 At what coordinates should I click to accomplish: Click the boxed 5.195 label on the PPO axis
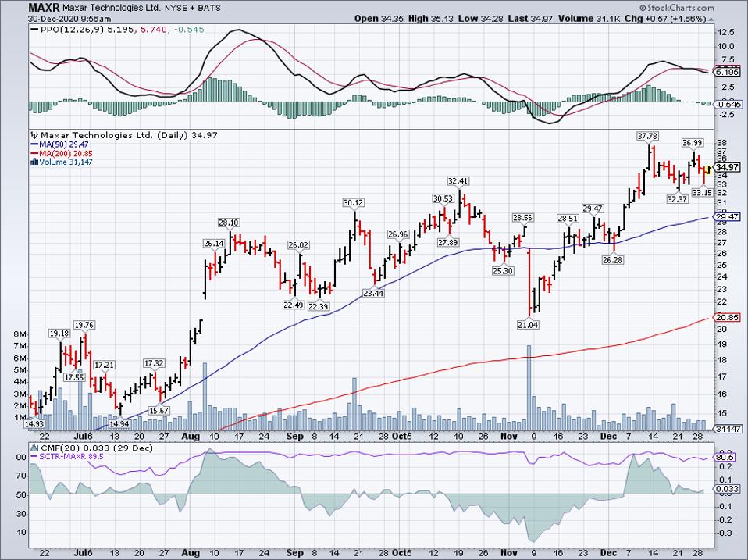728,72
